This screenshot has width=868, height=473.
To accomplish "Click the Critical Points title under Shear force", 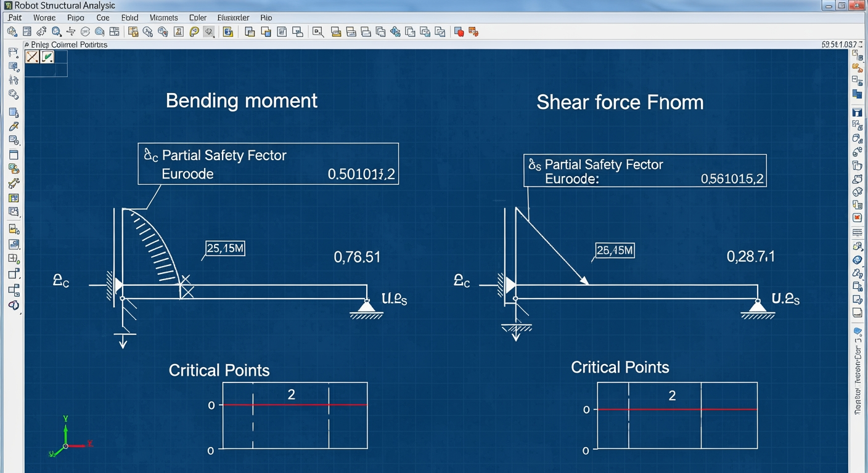I will (620, 368).
